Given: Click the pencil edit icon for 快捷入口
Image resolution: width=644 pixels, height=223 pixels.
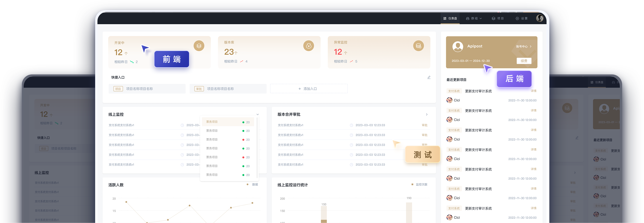Looking at the screenshot, I should pos(429,77).
